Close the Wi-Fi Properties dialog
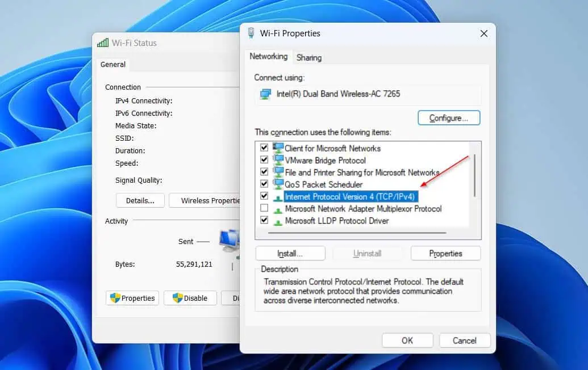 483,33
